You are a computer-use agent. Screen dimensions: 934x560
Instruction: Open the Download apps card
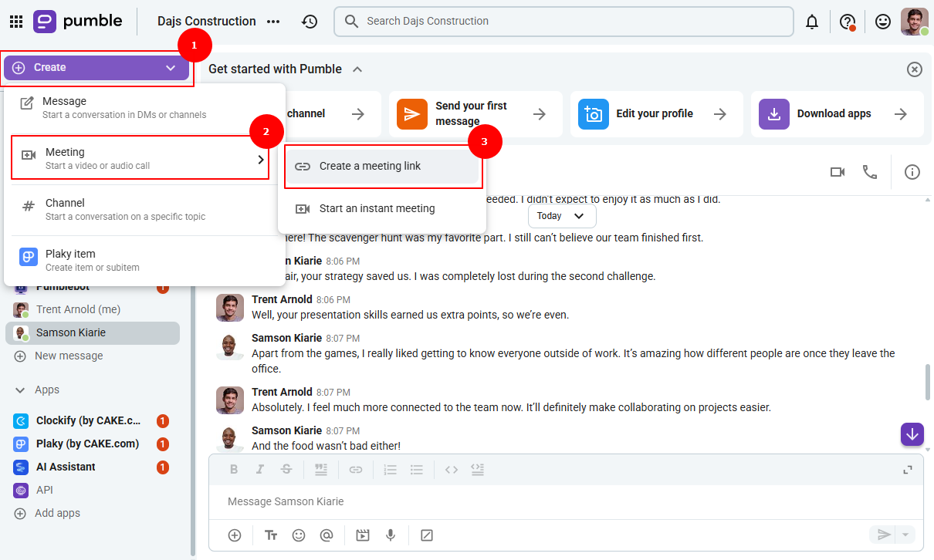837,114
